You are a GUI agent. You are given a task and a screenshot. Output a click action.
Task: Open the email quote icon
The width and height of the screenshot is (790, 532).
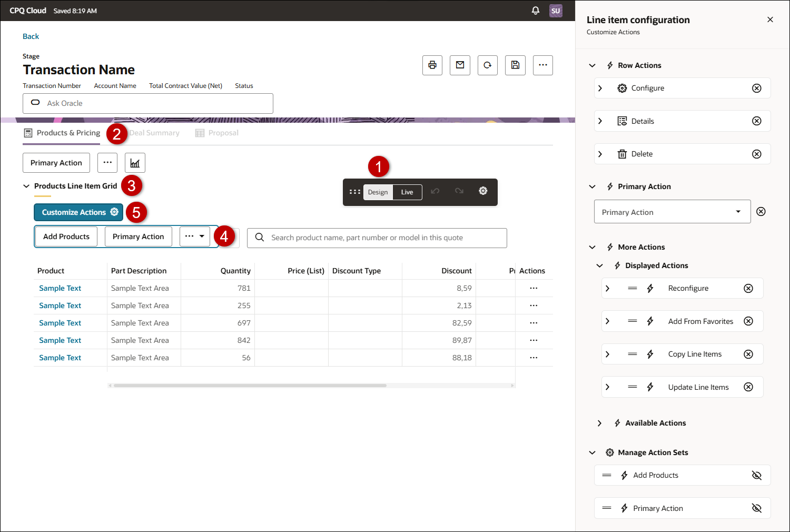[x=460, y=65]
